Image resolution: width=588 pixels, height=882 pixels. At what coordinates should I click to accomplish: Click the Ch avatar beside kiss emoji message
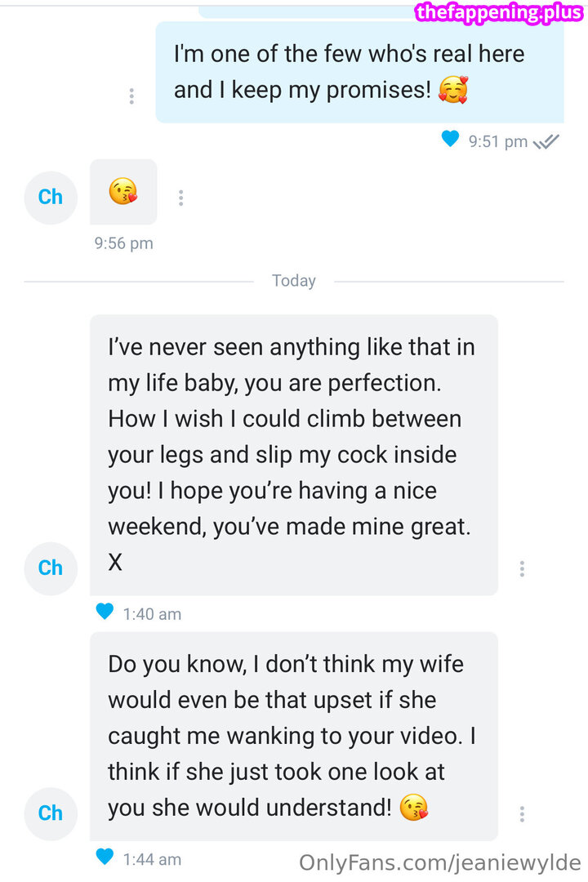point(51,197)
